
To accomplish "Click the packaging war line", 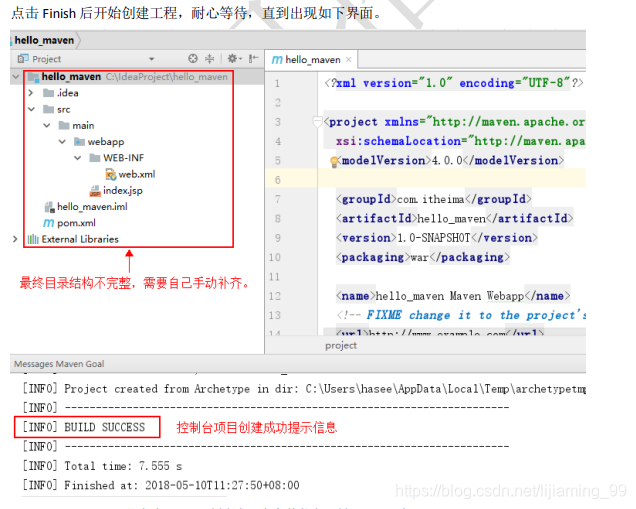I will (423, 257).
